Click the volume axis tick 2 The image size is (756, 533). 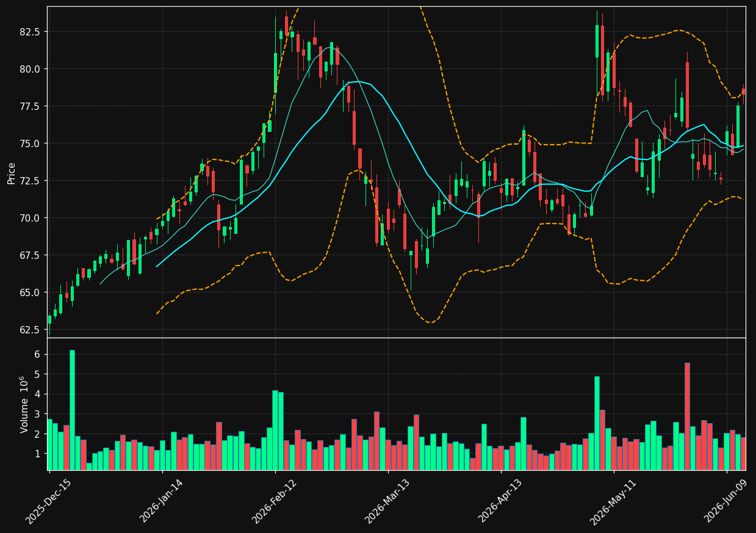37,434
